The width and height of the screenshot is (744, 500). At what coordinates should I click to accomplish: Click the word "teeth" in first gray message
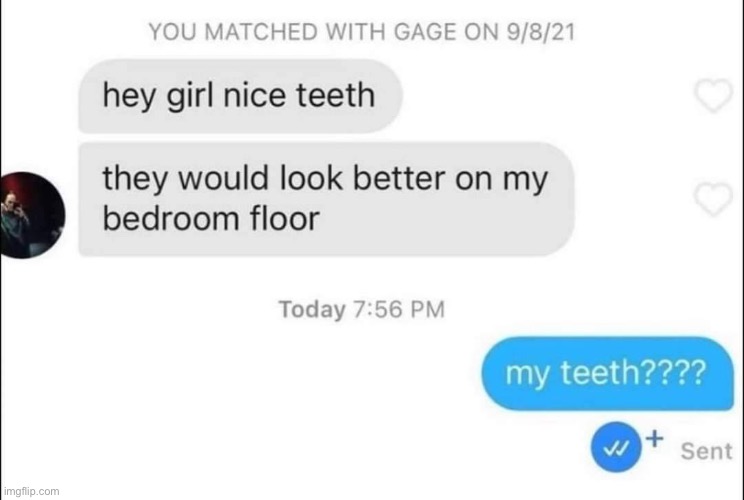tap(335, 95)
